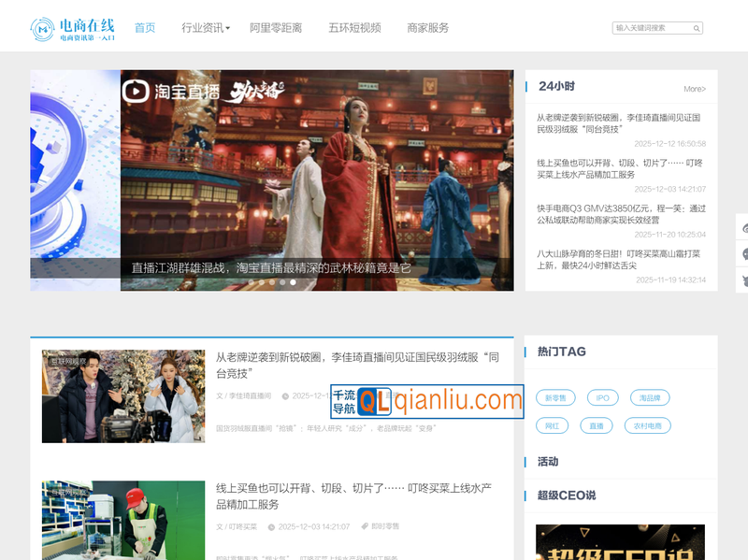Choose the 农村电商 tag
Image resolution: width=748 pixels, height=560 pixels.
tap(647, 425)
